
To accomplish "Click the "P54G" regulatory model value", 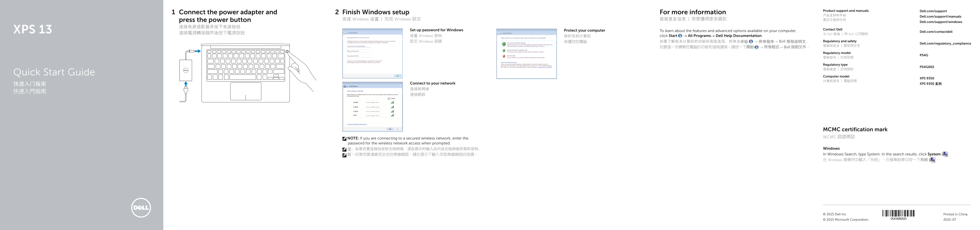I will 924,55.
